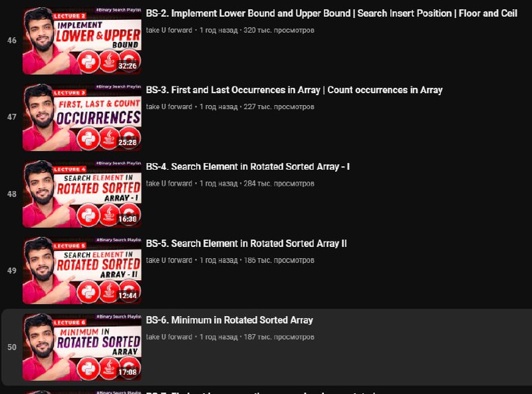Click the 12:44 duration badge
Screen dimensions: 532x394
128,296
